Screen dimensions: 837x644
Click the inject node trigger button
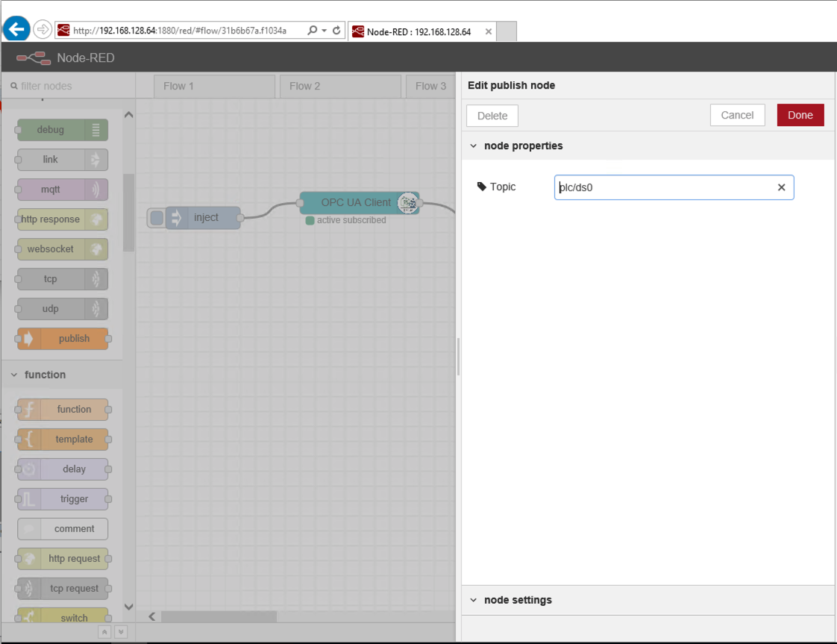pos(157,218)
